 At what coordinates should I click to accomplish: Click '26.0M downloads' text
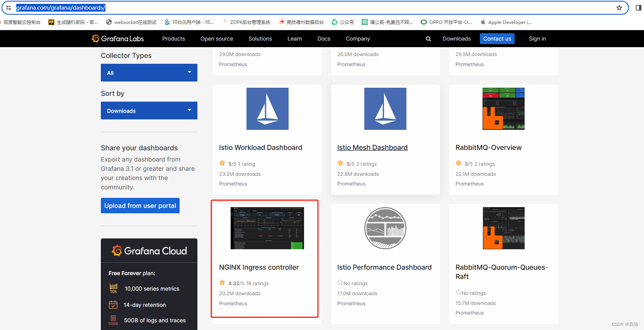(358, 54)
